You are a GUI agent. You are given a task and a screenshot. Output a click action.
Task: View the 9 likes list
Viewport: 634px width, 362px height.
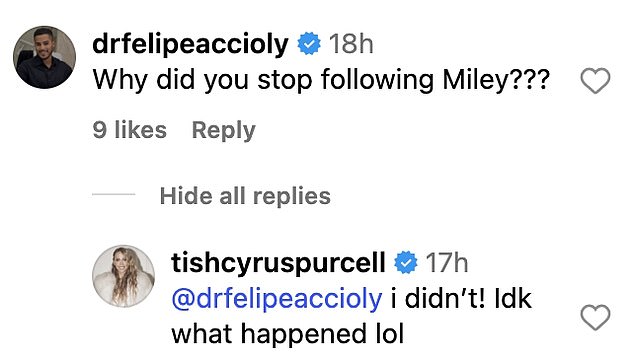129,130
